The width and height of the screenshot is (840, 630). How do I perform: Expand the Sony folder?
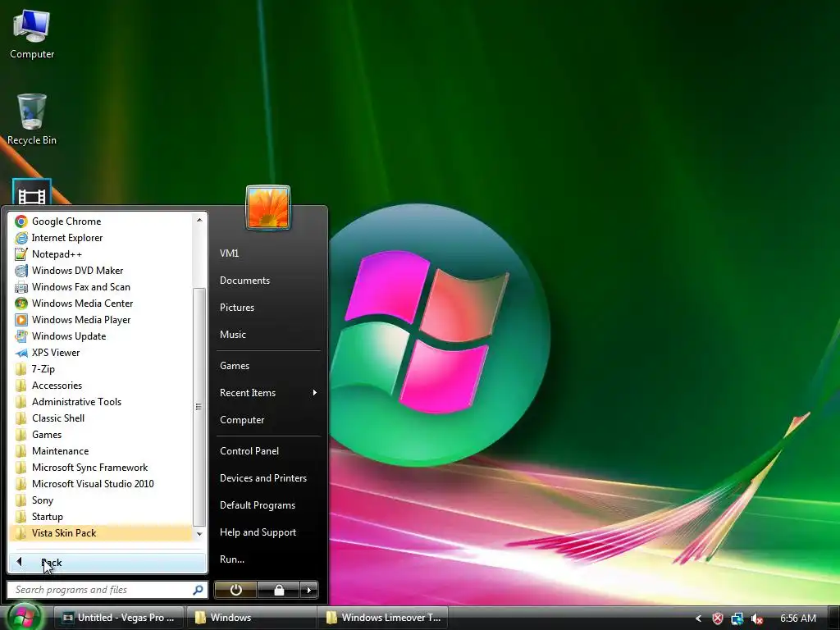pos(101,500)
